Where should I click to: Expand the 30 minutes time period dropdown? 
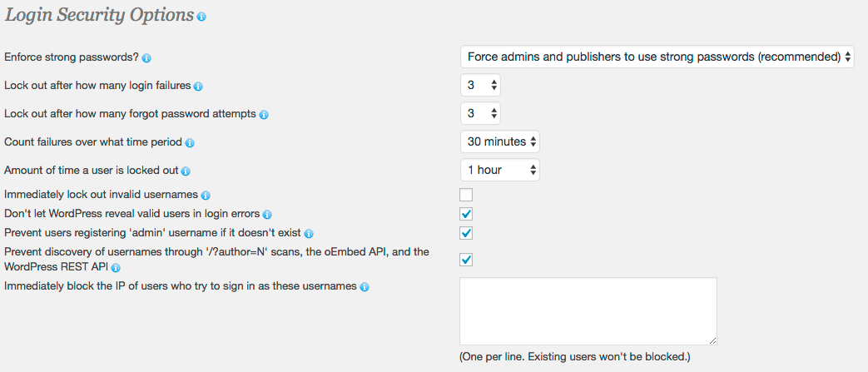pos(500,141)
